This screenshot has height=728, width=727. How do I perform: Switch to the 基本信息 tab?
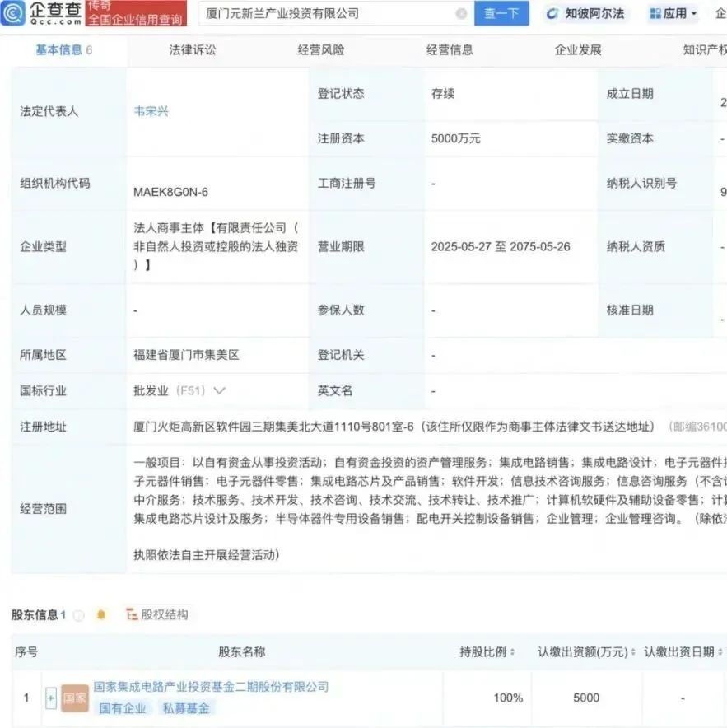pos(63,49)
